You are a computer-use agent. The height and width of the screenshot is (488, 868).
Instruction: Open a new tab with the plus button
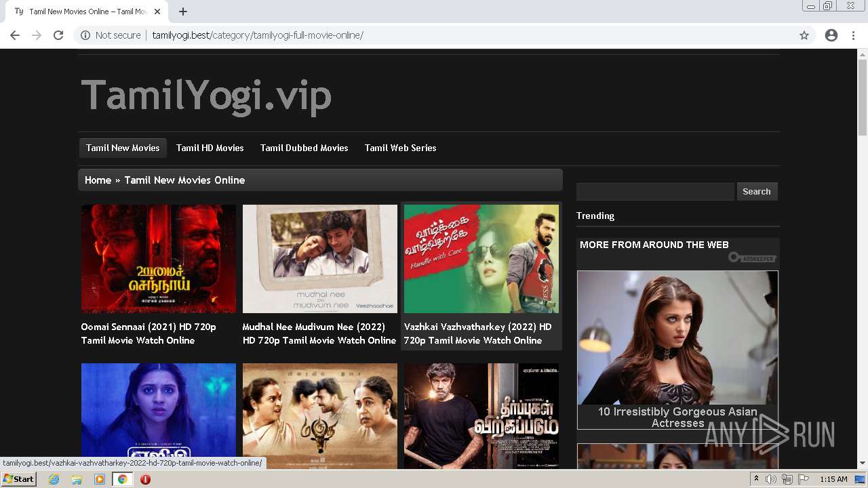(x=183, y=12)
